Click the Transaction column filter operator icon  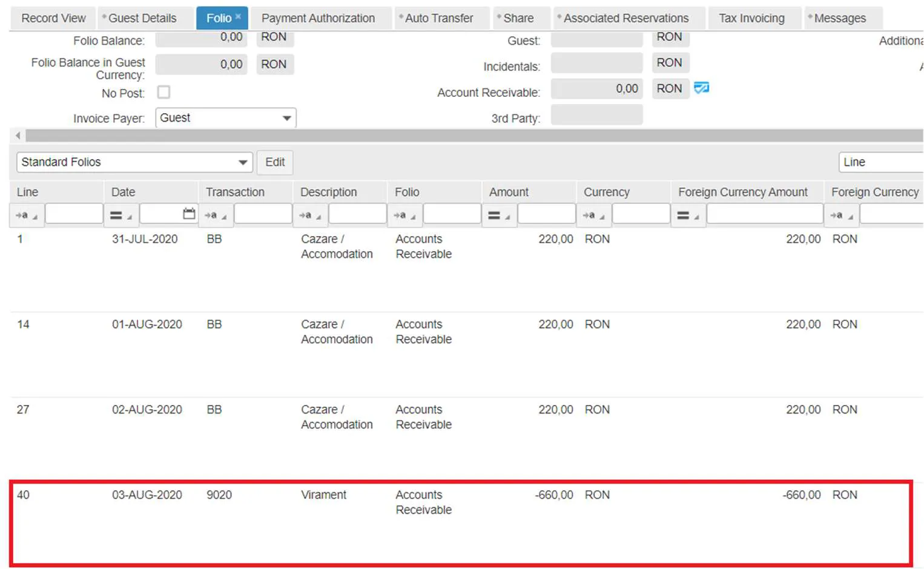tap(215, 215)
